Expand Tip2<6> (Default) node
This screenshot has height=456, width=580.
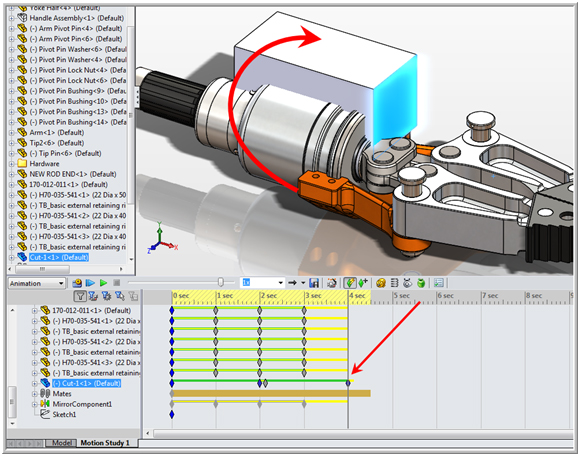pyautogui.click(x=11, y=143)
